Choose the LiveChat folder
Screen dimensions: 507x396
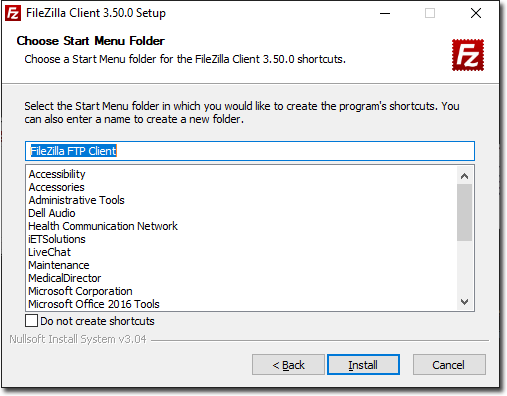pos(50,252)
